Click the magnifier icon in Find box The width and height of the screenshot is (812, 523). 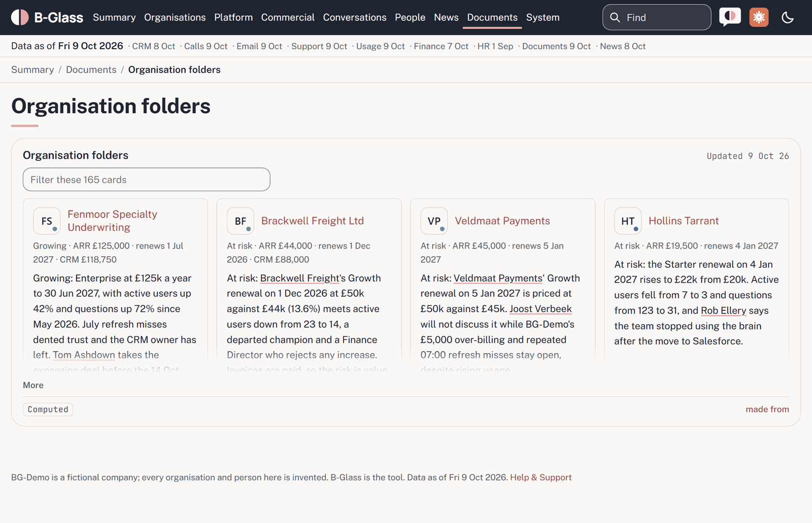(x=615, y=17)
